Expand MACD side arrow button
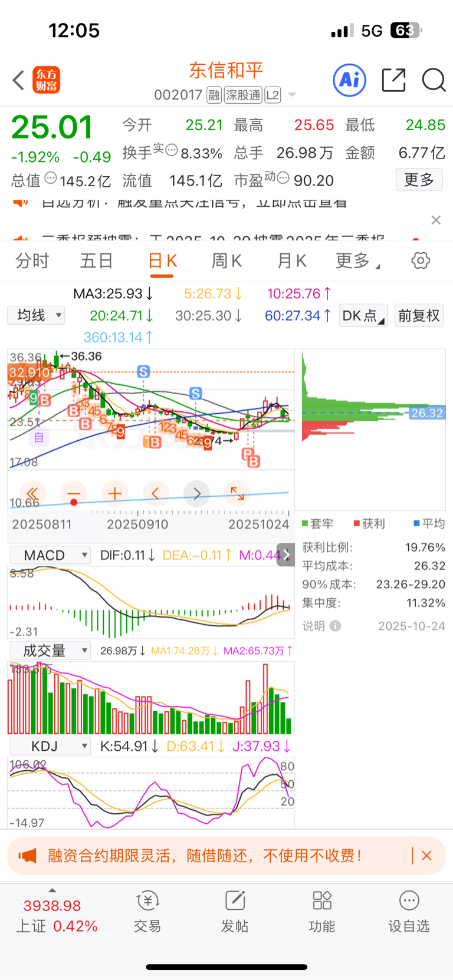Image resolution: width=453 pixels, height=980 pixels. tap(286, 555)
